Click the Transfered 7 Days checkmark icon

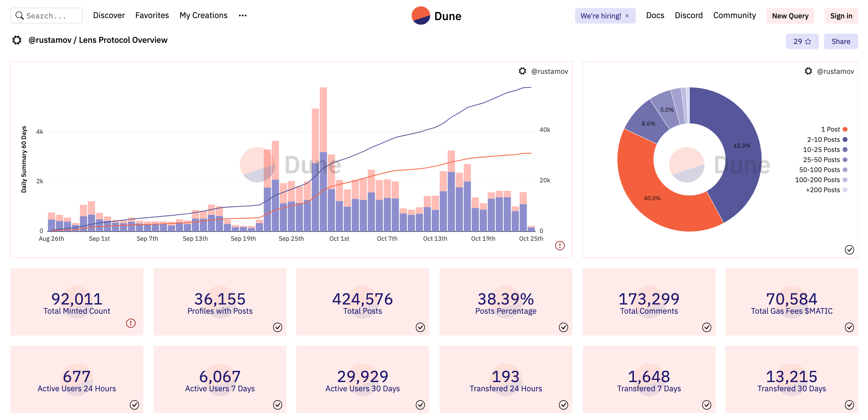click(707, 405)
